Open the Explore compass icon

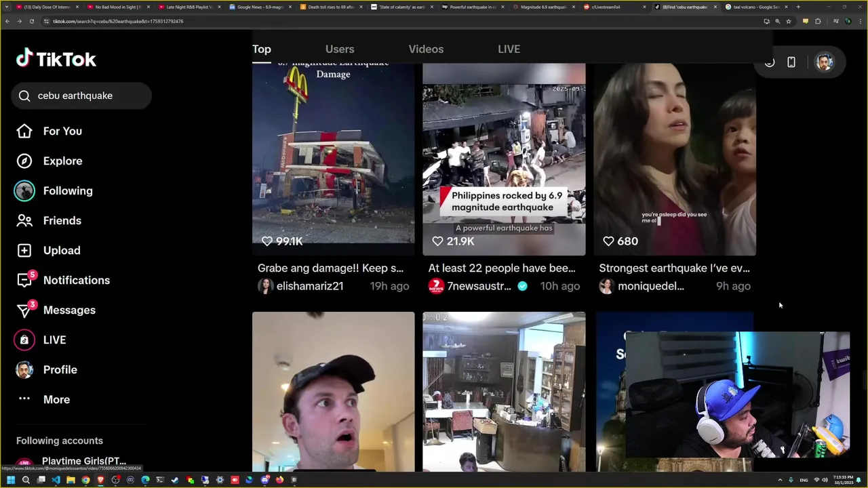[x=24, y=161]
